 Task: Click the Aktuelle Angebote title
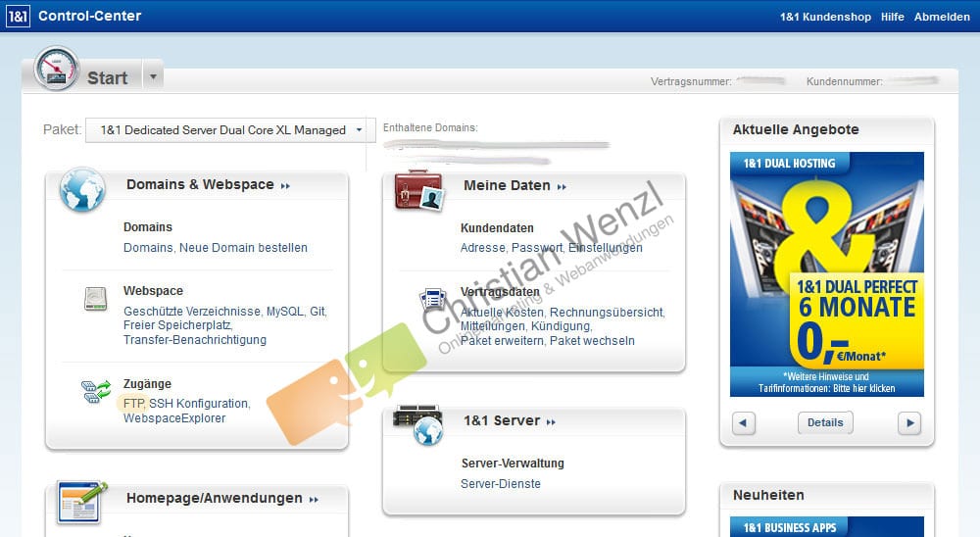point(796,129)
